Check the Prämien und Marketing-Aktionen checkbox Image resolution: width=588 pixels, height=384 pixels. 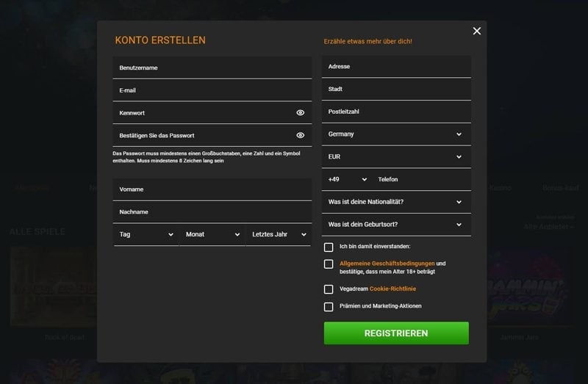pyautogui.click(x=329, y=307)
